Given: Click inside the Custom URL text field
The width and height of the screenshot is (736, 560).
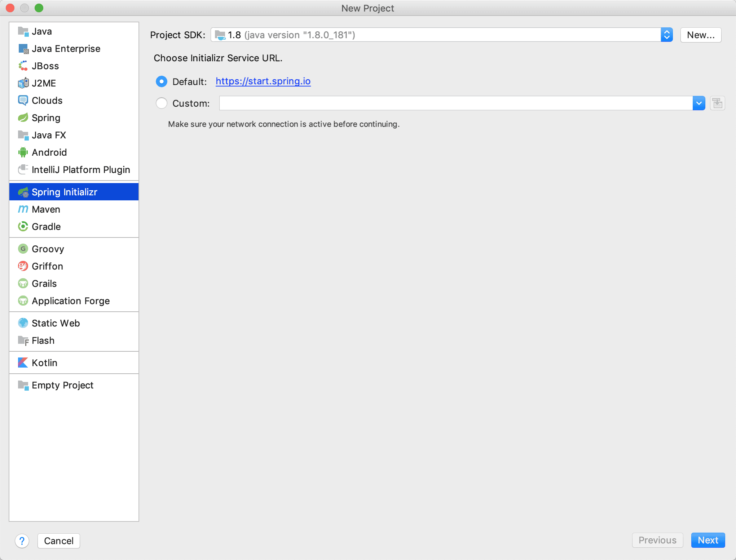Looking at the screenshot, I should [x=455, y=103].
